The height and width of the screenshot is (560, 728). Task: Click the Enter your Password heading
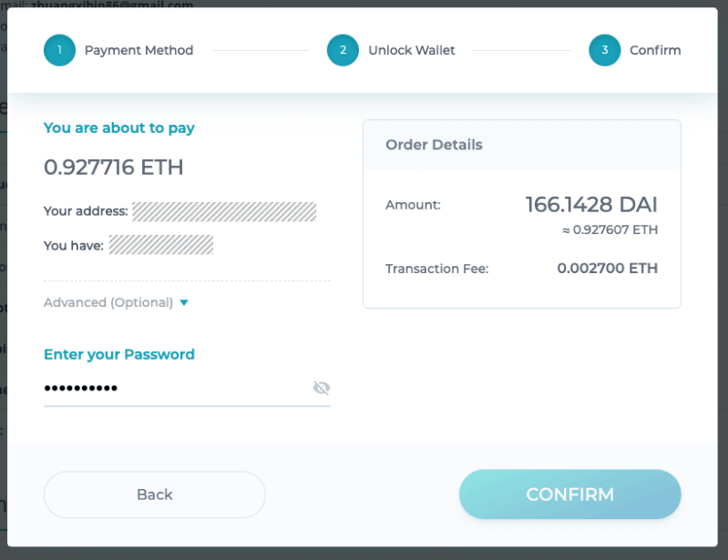tap(119, 354)
